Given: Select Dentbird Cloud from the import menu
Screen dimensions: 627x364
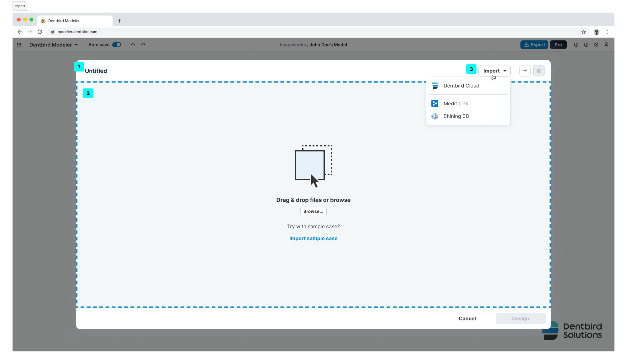Looking at the screenshot, I should 461,86.
